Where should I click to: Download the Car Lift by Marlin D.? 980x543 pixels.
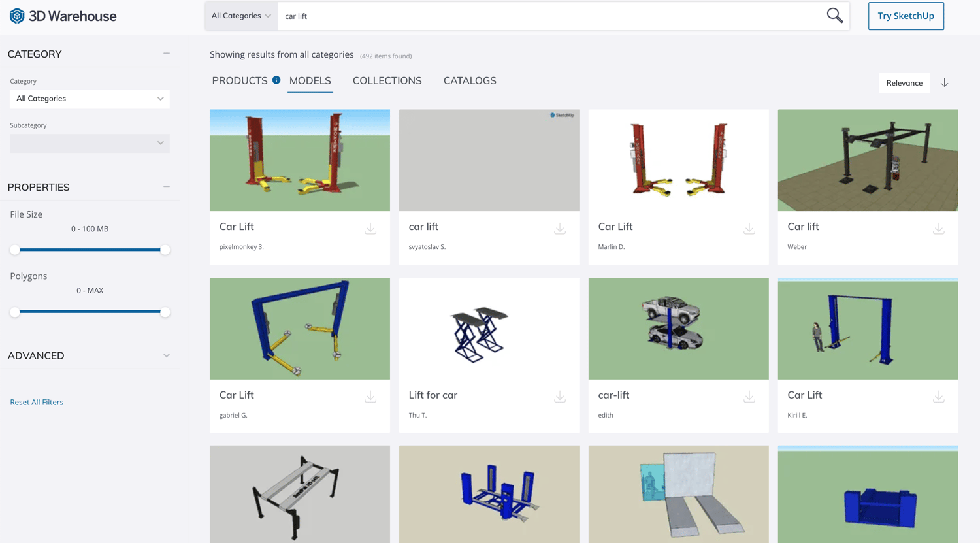(749, 229)
